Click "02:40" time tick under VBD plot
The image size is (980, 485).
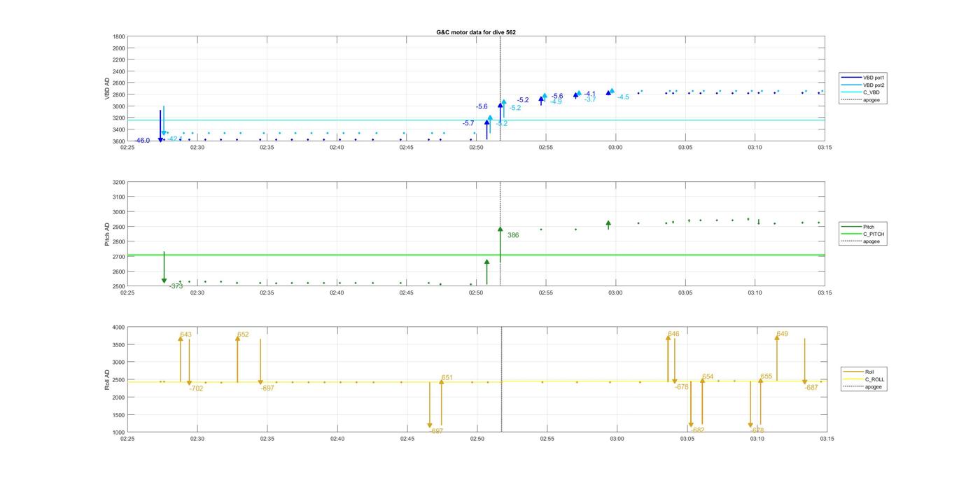tap(337, 148)
